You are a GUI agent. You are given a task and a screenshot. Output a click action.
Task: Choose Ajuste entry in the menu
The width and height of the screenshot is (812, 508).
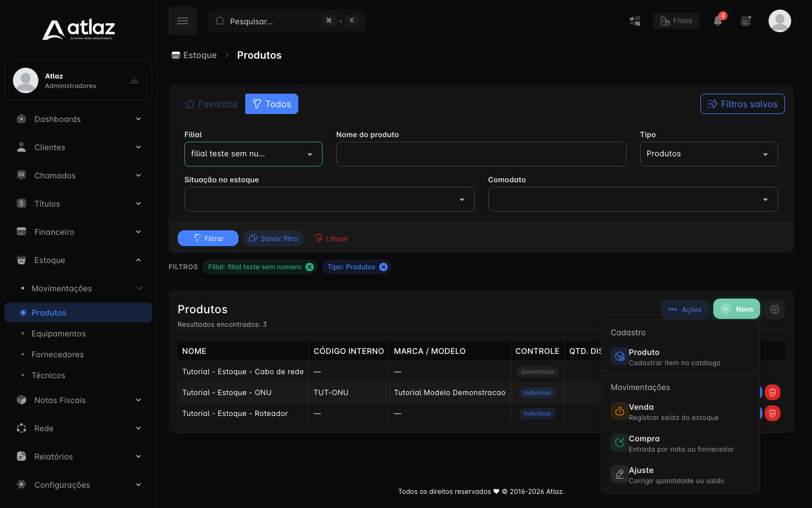pos(681,475)
